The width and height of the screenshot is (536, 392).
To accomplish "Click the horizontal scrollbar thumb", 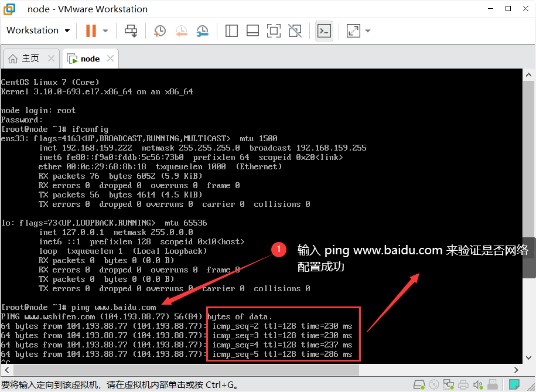I will (186, 370).
